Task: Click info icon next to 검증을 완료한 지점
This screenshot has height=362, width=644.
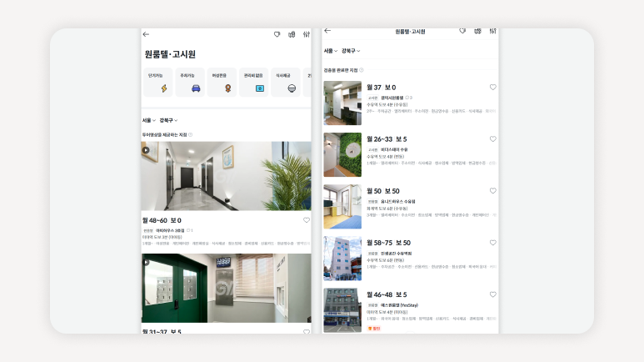Action: point(361,70)
